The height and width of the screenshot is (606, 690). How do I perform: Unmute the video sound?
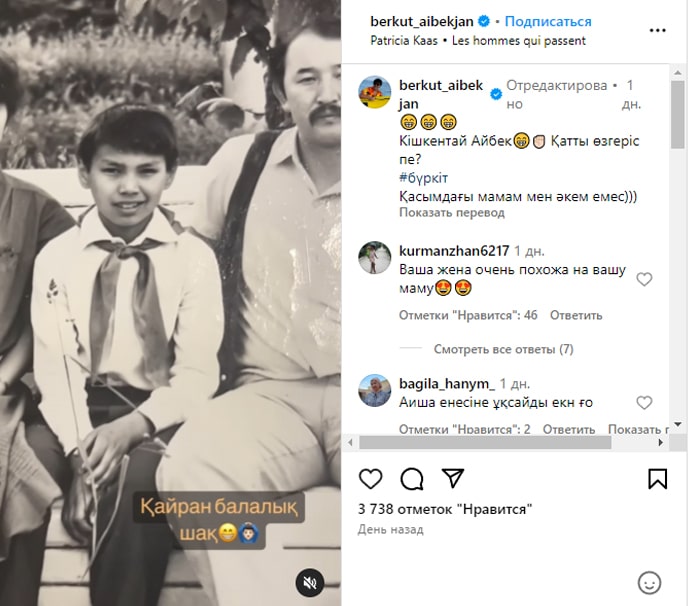pos(310,582)
